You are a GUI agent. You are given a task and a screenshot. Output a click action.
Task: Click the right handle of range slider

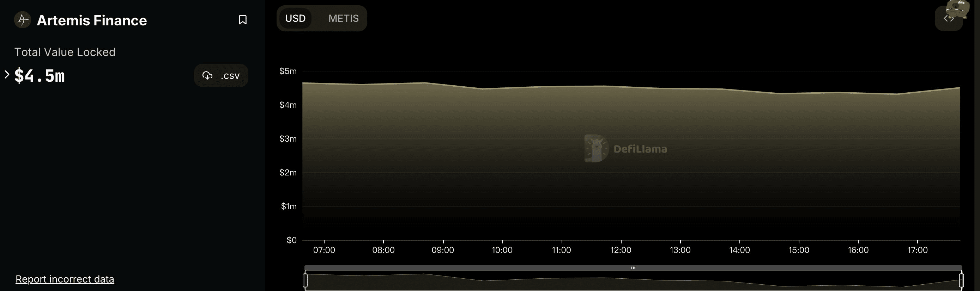pyautogui.click(x=961, y=280)
